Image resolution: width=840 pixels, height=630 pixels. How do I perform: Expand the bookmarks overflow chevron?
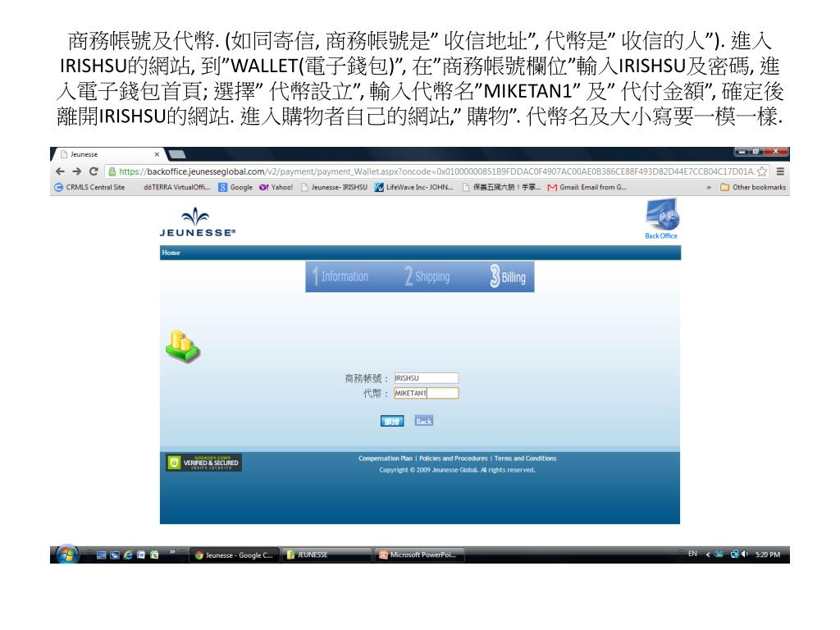coord(709,188)
